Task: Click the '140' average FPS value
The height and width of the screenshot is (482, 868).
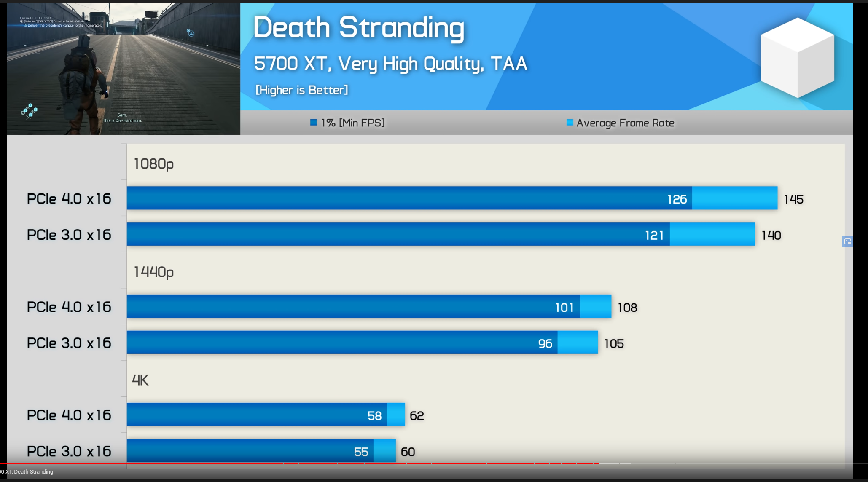Action: coord(771,236)
